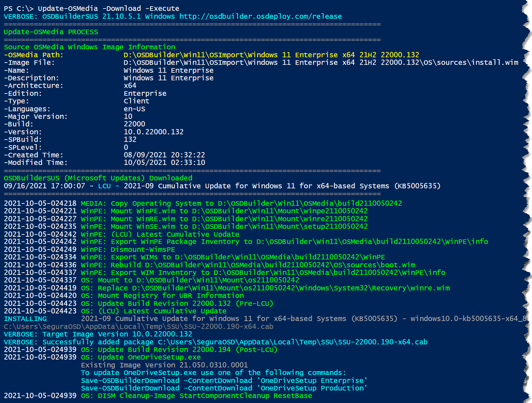532x403 pixels.
Task: Click the 'OneDriveSetup Production' download command
Action: coord(224,388)
